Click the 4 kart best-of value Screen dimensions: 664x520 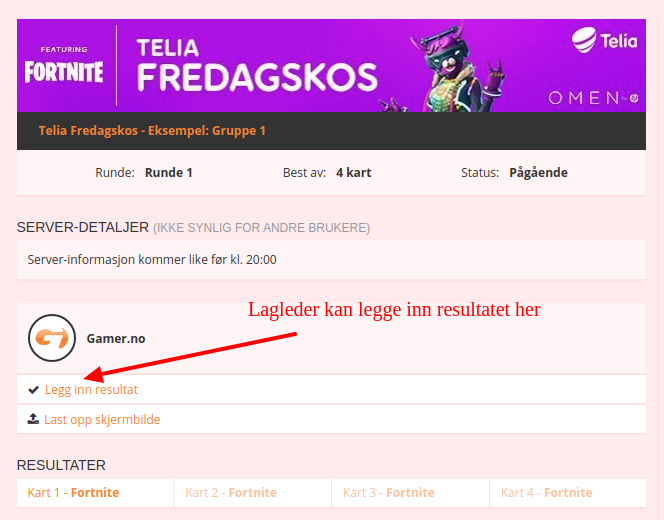point(354,172)
